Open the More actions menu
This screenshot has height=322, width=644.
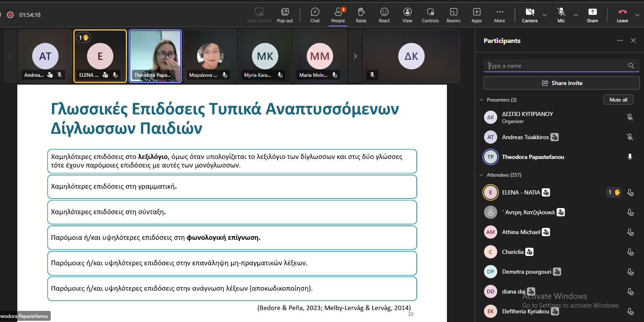click(x=500, y=15)
